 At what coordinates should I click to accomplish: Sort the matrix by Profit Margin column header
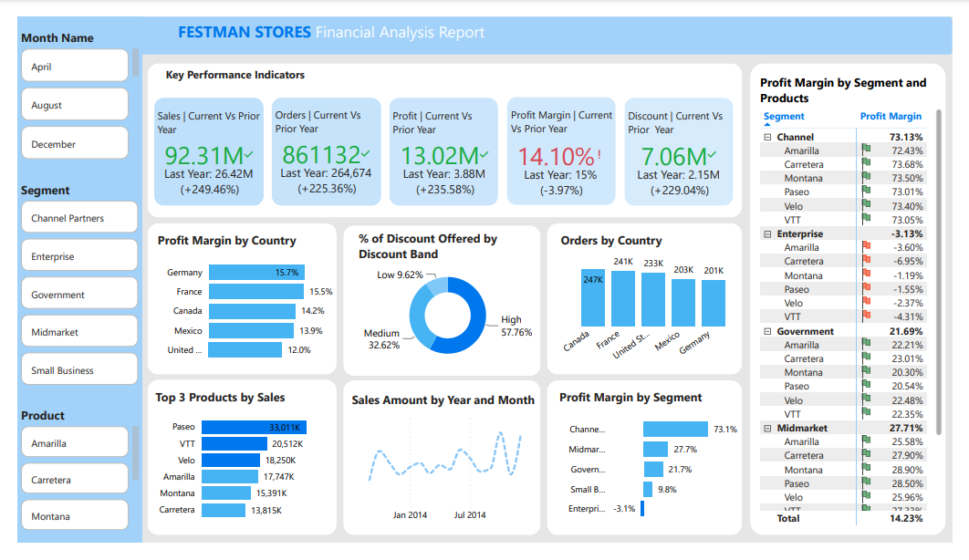click(x=891, y=116)
